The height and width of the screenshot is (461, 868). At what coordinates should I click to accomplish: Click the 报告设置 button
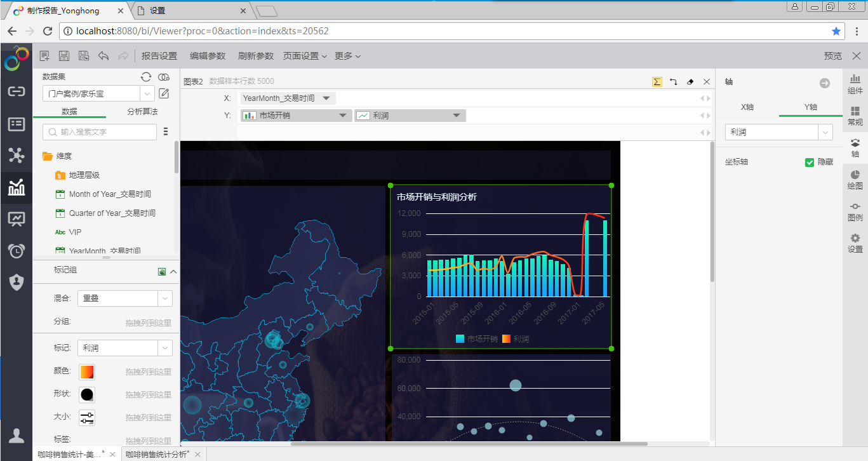159,56
